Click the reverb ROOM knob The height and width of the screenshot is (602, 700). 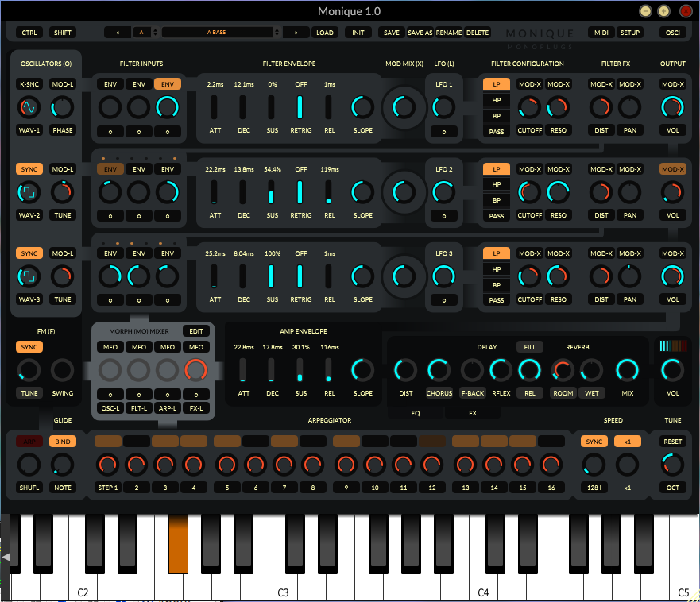(x=563, y=370)
